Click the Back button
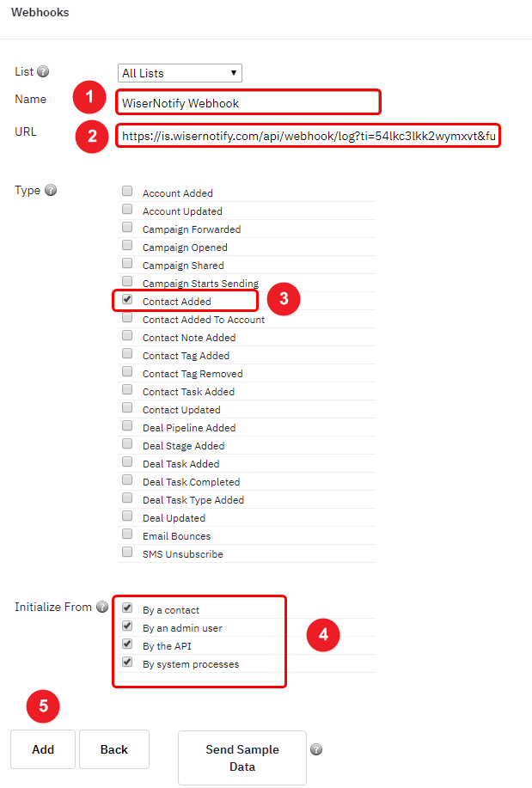 coord(114,749)
